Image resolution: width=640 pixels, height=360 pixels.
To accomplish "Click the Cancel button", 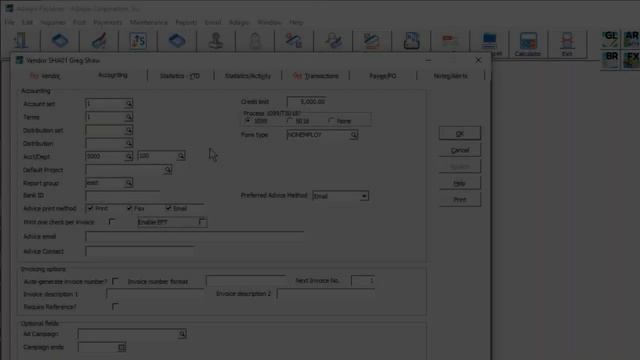I will pyautogui.click(x=460, y=150).
